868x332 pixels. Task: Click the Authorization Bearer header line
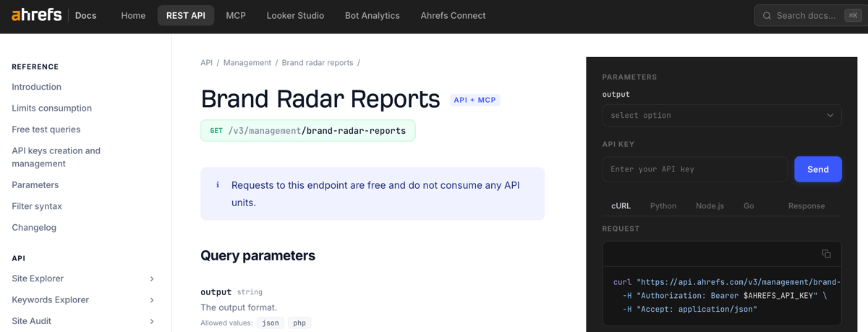[x=724, y=296]
